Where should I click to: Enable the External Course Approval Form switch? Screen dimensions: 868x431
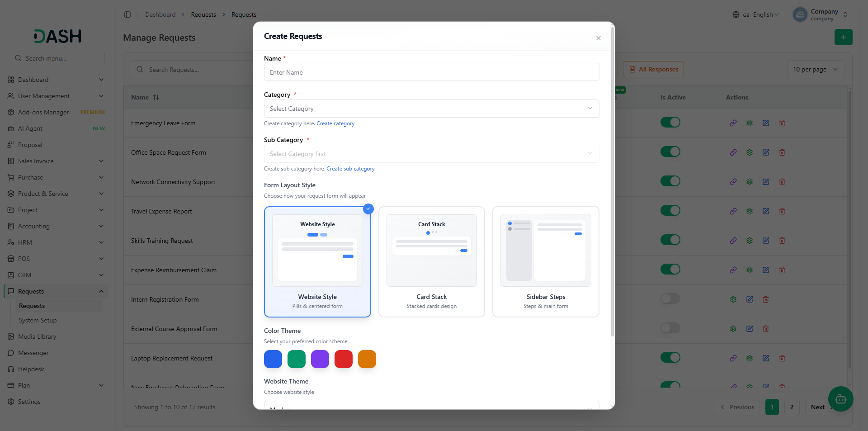(x=670, y=328)
